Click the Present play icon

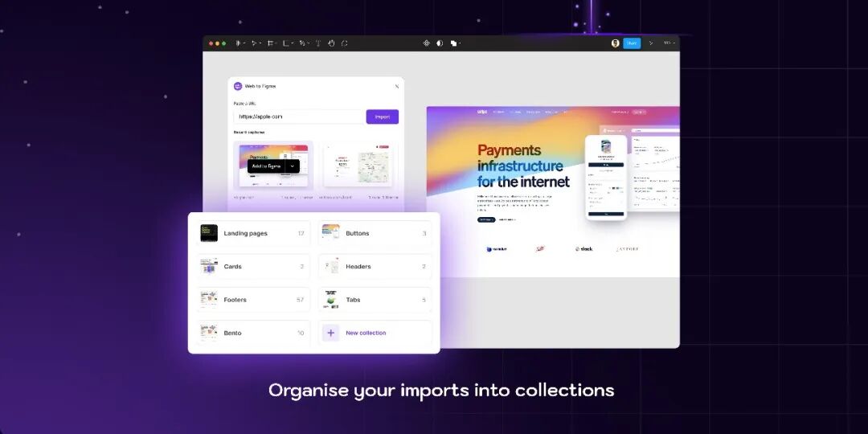click(x=651, y=43)
